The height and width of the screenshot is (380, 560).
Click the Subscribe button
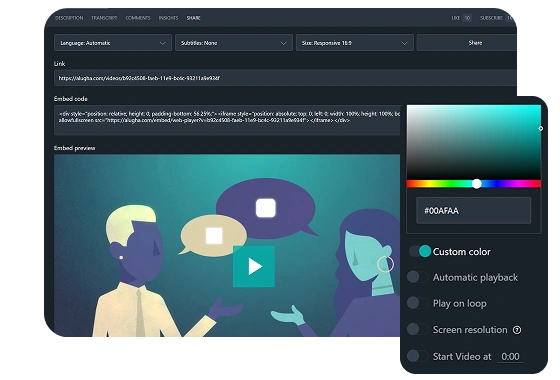[491, 18]
